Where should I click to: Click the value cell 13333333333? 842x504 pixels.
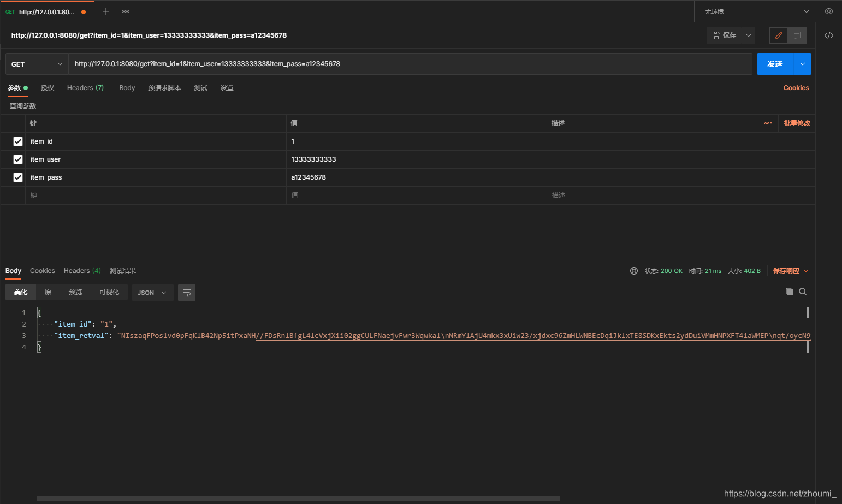pos(417,159)
